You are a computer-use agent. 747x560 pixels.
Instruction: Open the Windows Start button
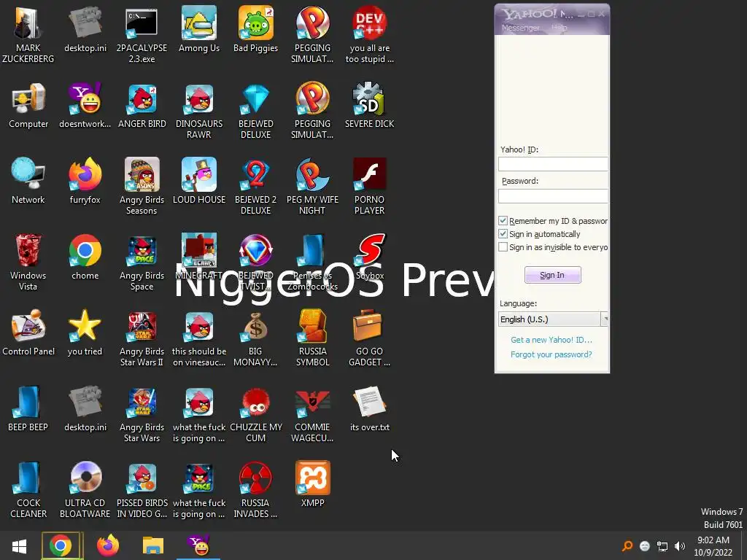[x=19, y=545]
